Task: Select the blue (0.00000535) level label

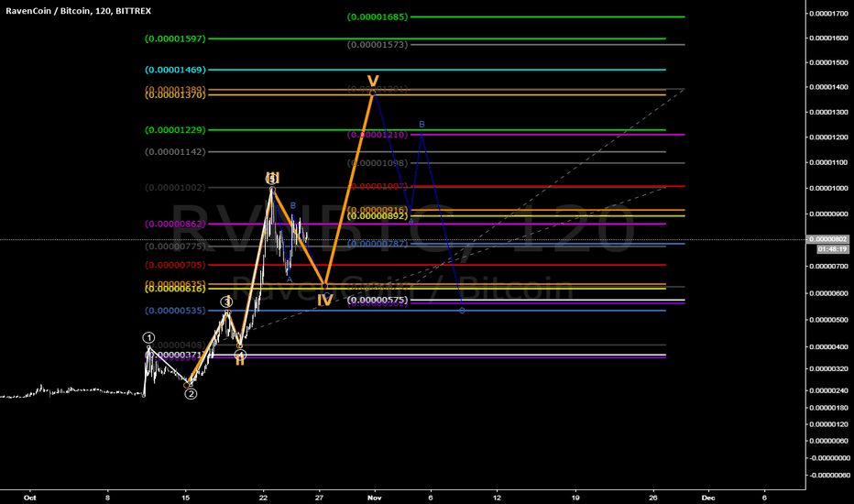Action: [x=175, y=311]
